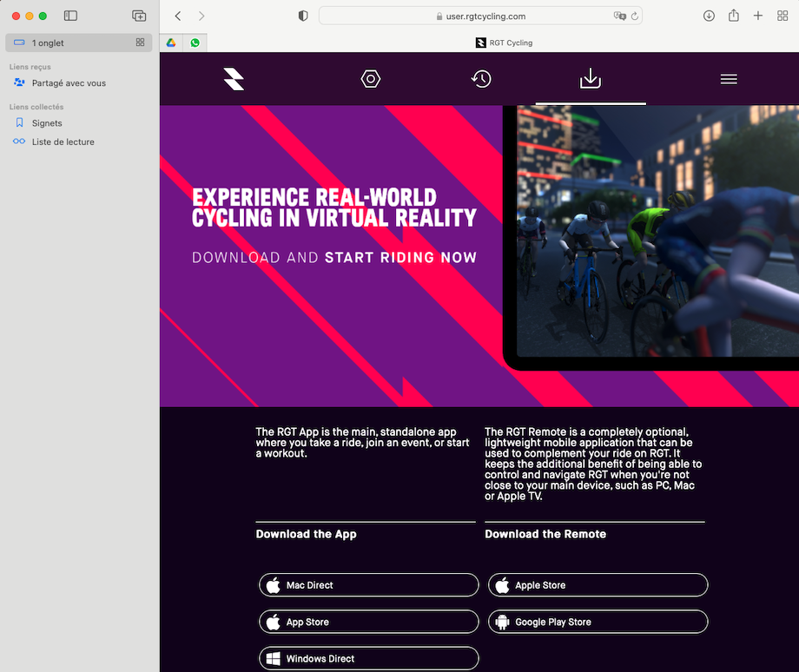This screenshot has width=799, height=672.
Task: Click the Apple Store remote button
Action: click(x=598, y=585)
